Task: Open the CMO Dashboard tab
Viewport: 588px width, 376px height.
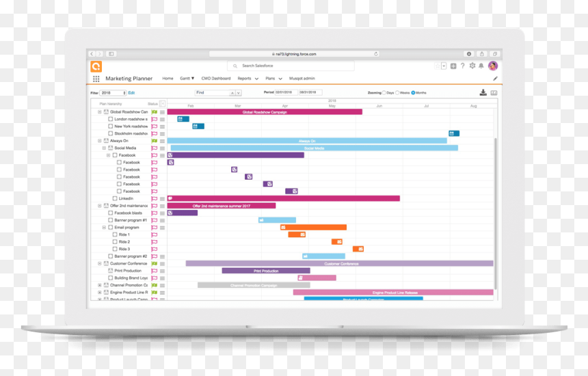Action: (x=216, y=79)
